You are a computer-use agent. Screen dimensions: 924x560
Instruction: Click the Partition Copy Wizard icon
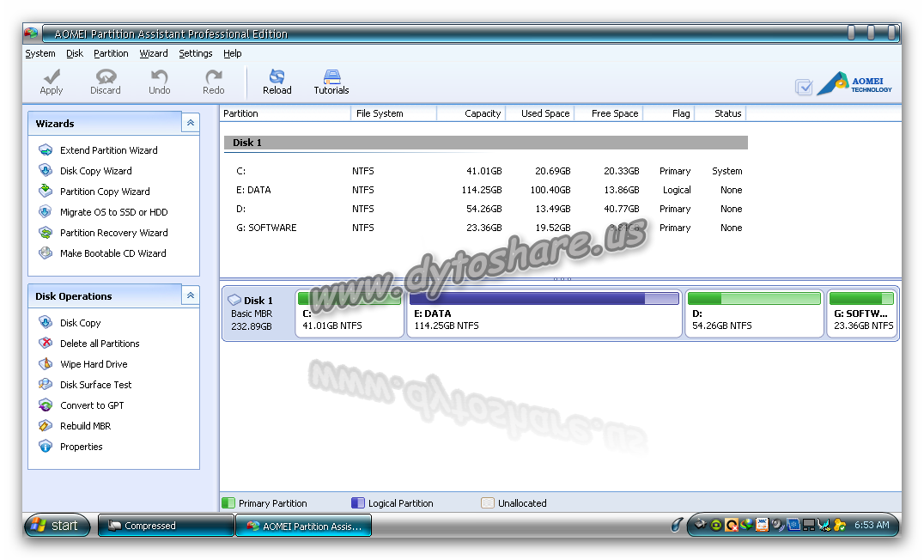[x=46, y=191]
